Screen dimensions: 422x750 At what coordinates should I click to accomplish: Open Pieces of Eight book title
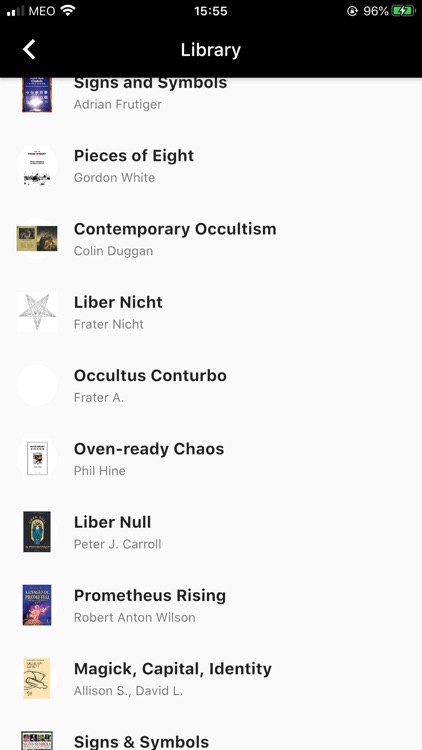tap(134, 156)
